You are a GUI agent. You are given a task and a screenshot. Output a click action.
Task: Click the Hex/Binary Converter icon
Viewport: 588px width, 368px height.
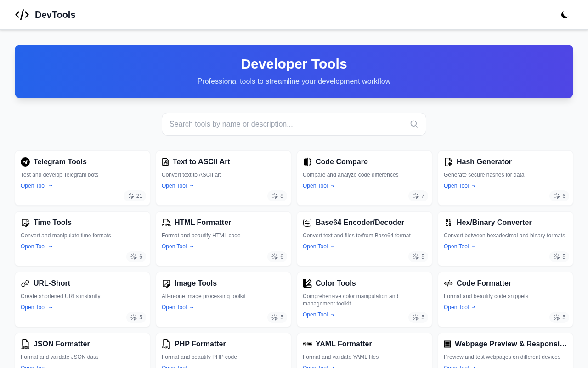pos(448,223)
